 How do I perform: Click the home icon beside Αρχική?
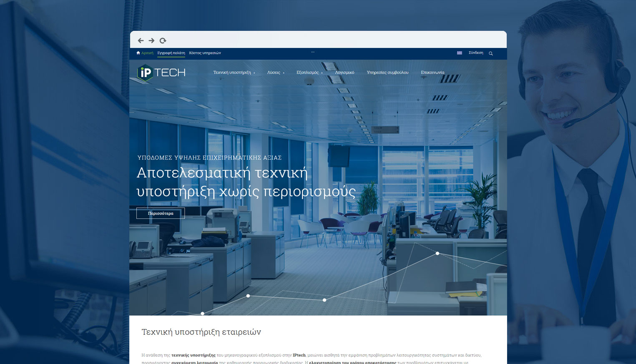138,53
